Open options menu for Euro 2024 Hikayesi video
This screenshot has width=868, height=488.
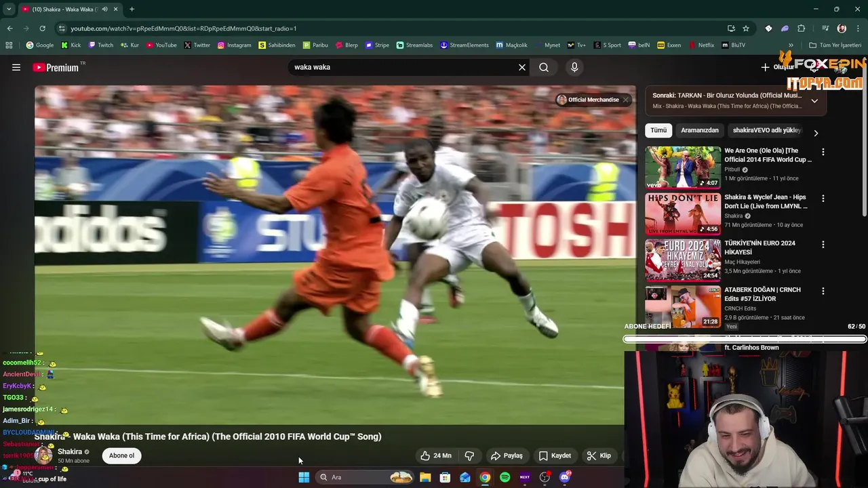coord(823,245)
